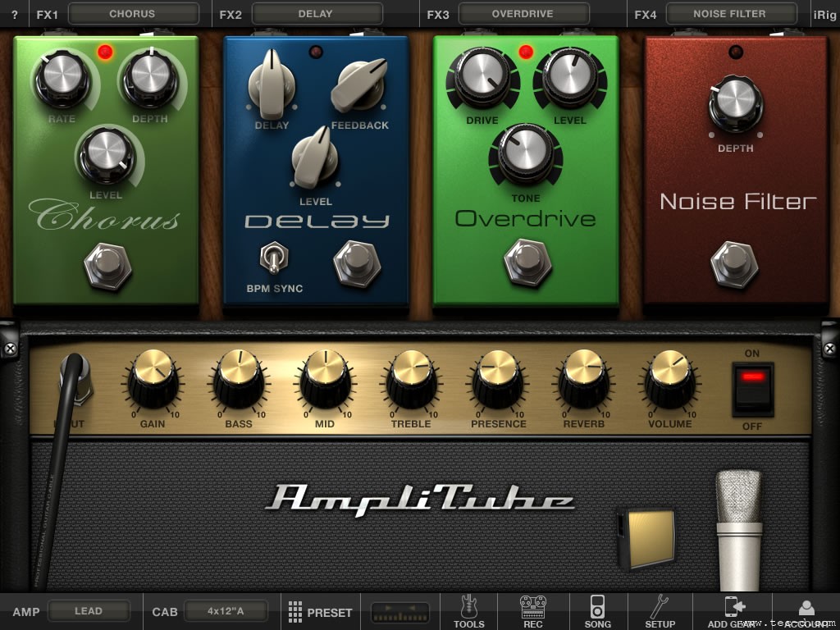Click the Noise Filter Depth knob
840x630 pixels.
(x=736, y=103)
